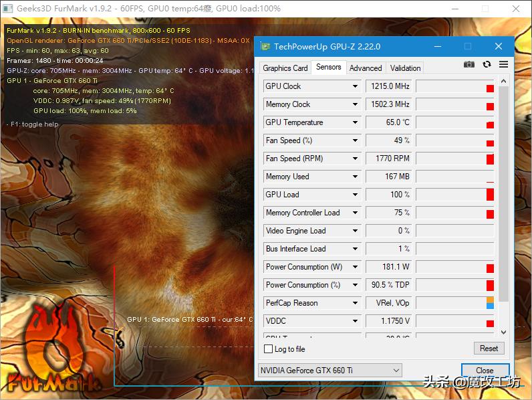The height and width of the screenshot is (400, 532).
Task: Open the Bus Interface Load dropdown
Action: click(355, 249)
